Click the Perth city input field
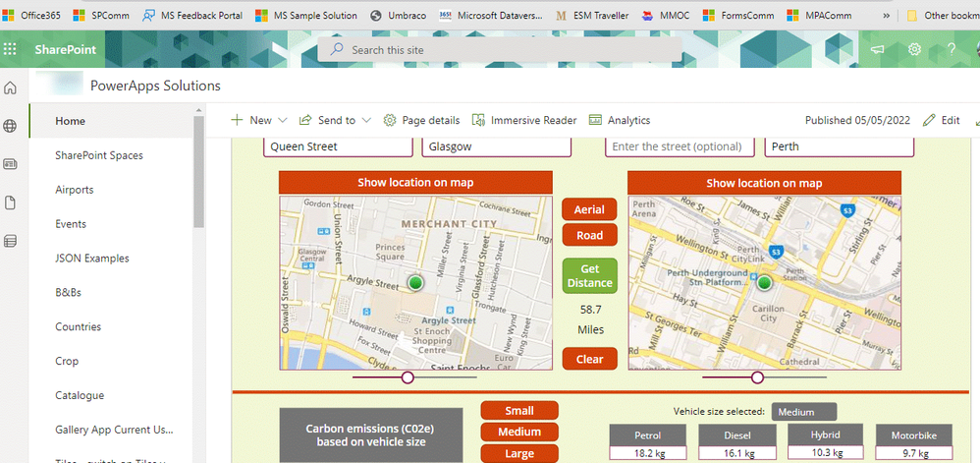Viewport: 980px width, 463px height. coord(840,146)
